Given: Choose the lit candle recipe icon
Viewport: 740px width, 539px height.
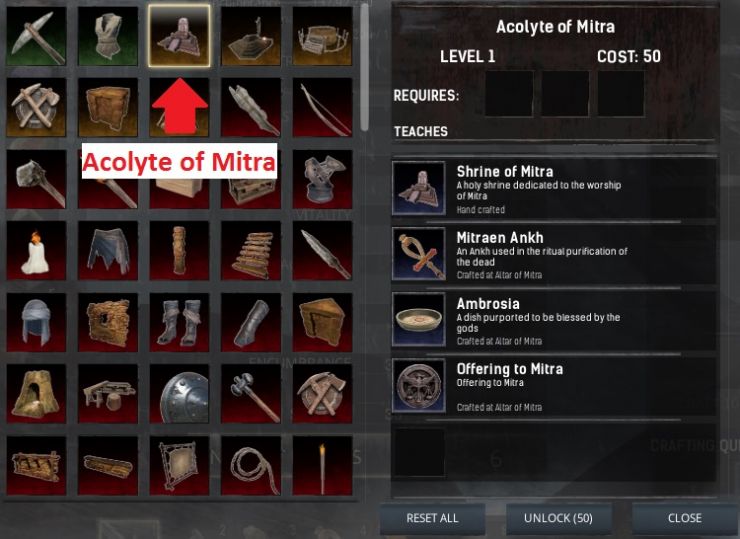Looking at the screenshot, I should coord(36,251).
